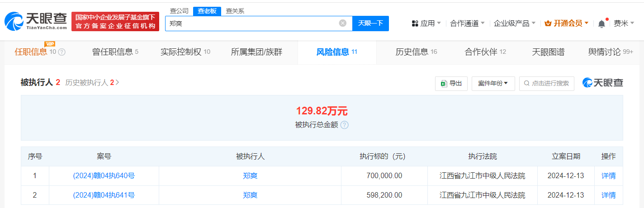
Task: Click the 598,200.00 amount cell
Action: pos(384,195)
